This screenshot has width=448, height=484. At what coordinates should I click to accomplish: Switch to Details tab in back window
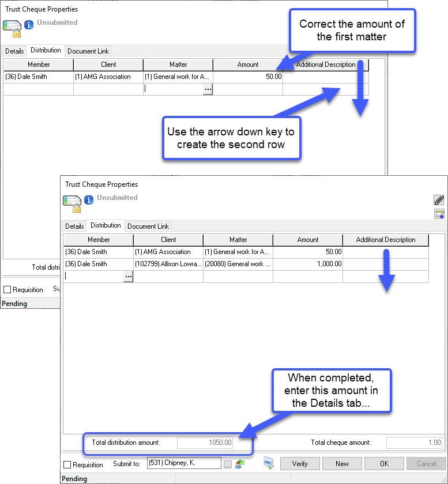click(14, 51)
